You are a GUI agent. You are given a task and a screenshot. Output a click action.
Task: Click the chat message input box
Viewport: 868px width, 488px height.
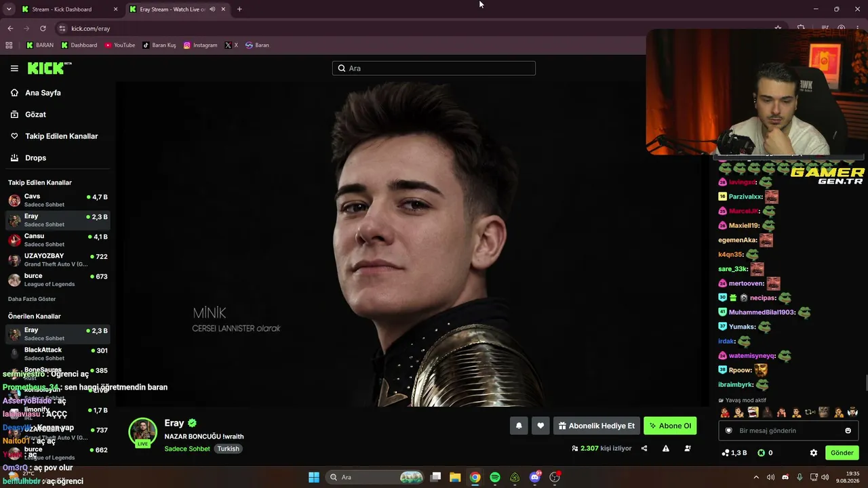tap(788, 430)
